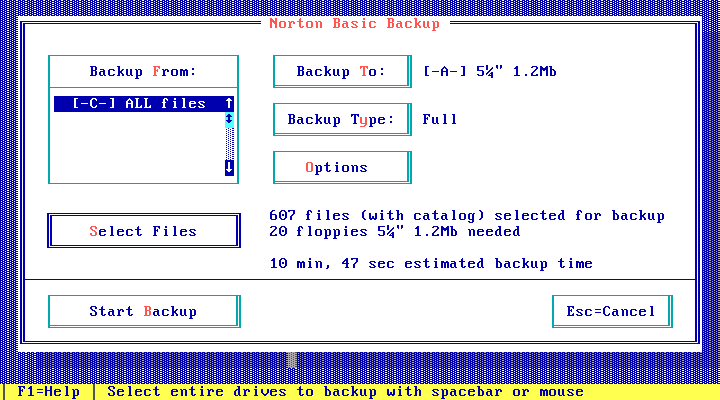Viewport: 720px width, 400px height.
Task: Click the status bar hint about spacebar
Action: [345, 392]
